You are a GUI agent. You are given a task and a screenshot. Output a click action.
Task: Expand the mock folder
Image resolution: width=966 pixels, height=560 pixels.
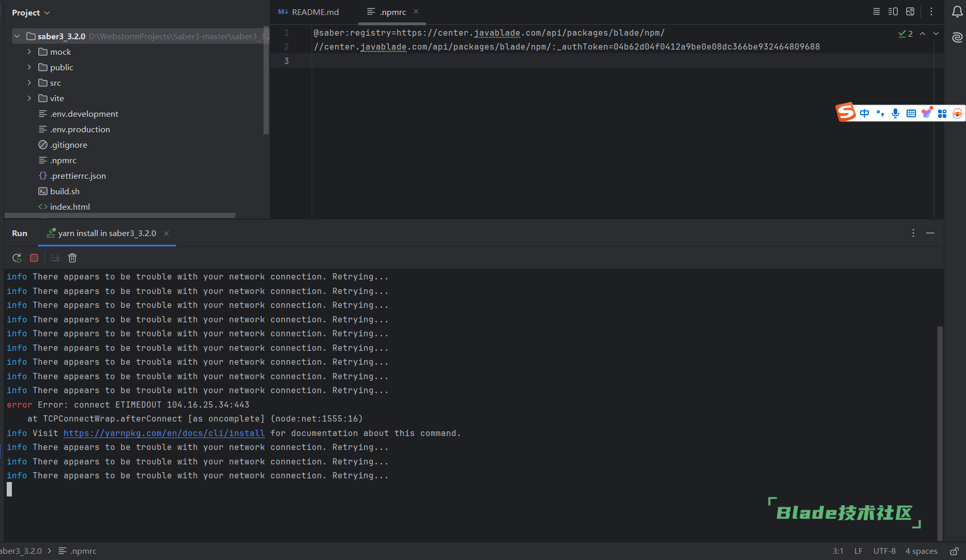(29, 52)
